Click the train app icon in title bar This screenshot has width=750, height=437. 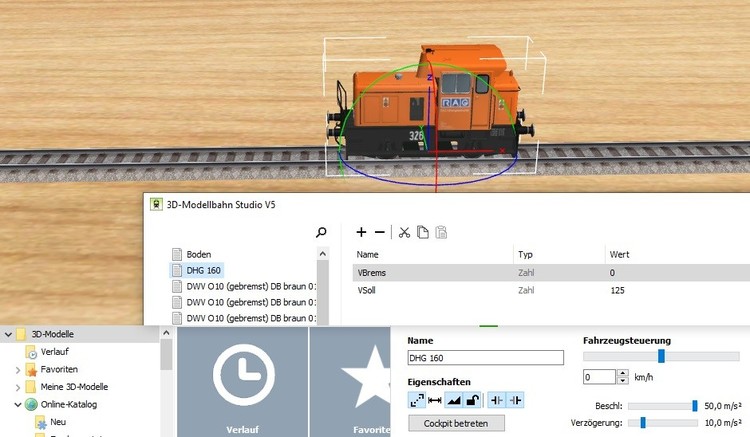click(156, 205)
